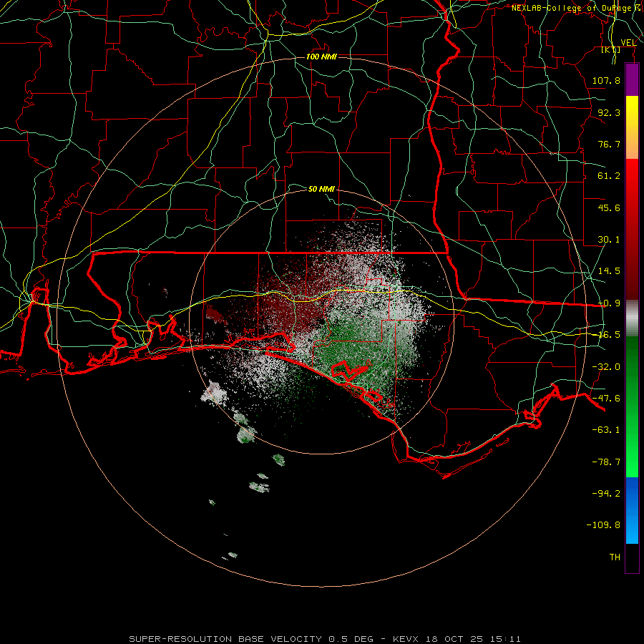Select the 45.6 velocity scale value

609,208
